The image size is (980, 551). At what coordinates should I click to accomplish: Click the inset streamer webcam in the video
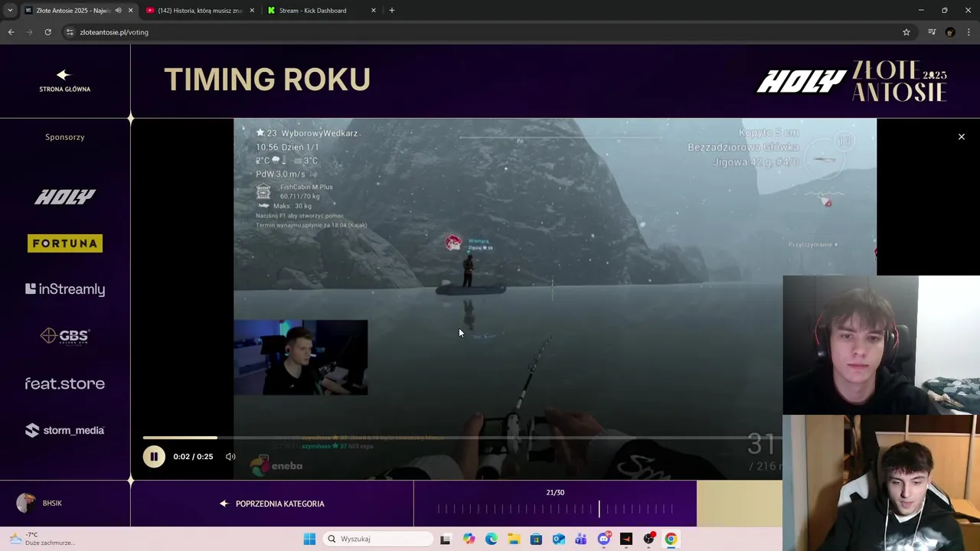301,357
